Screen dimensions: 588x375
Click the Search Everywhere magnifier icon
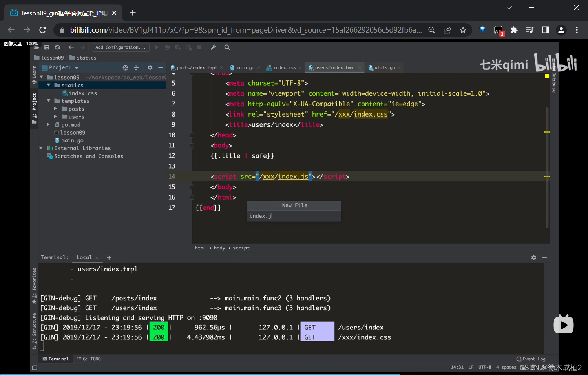pyautogui.click(x=227, y=47)
